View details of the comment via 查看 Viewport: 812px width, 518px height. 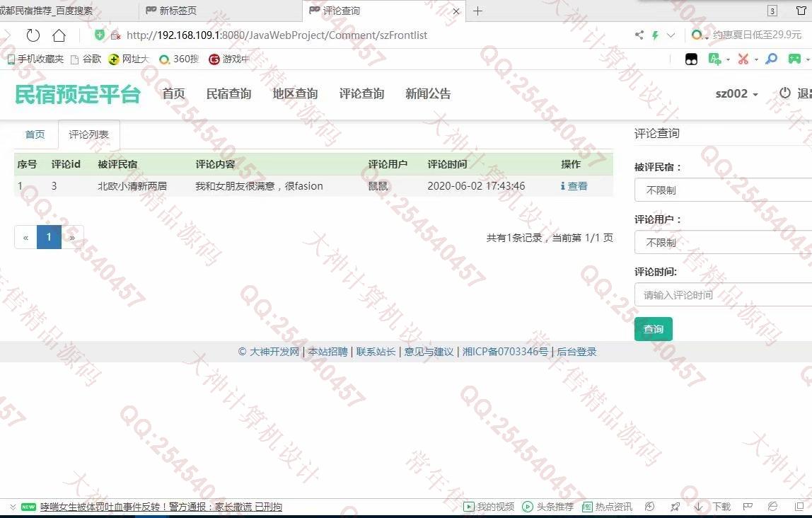click(x=574, y=186)
